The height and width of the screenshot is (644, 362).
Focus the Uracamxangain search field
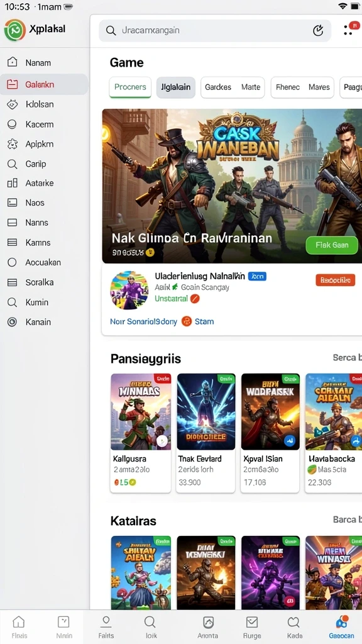pos(215,30)
